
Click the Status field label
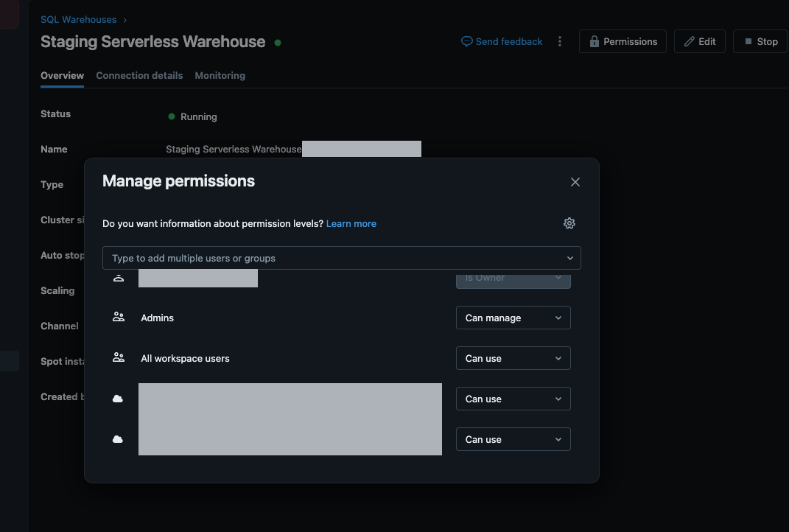(56, 113)
